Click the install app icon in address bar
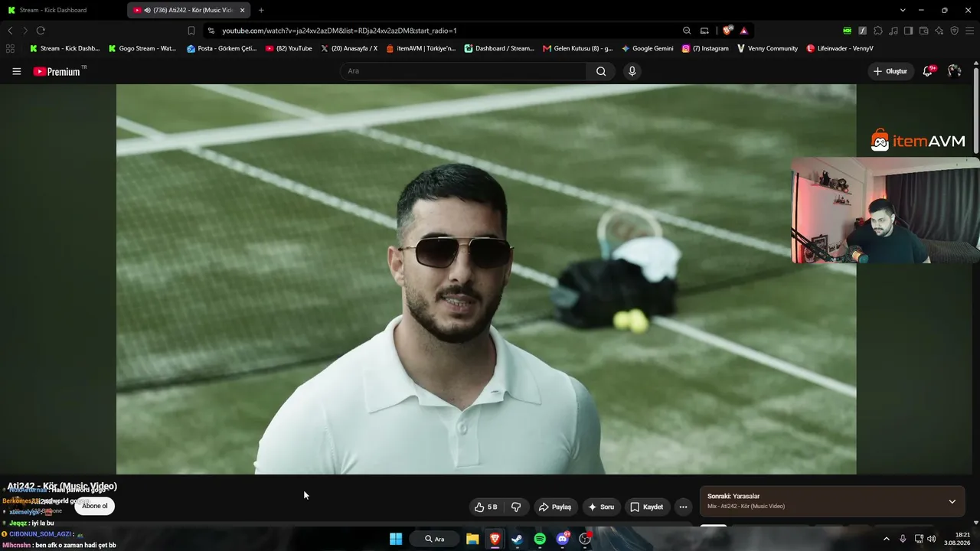Screen dimensions: 980x551 click(704, 31)
